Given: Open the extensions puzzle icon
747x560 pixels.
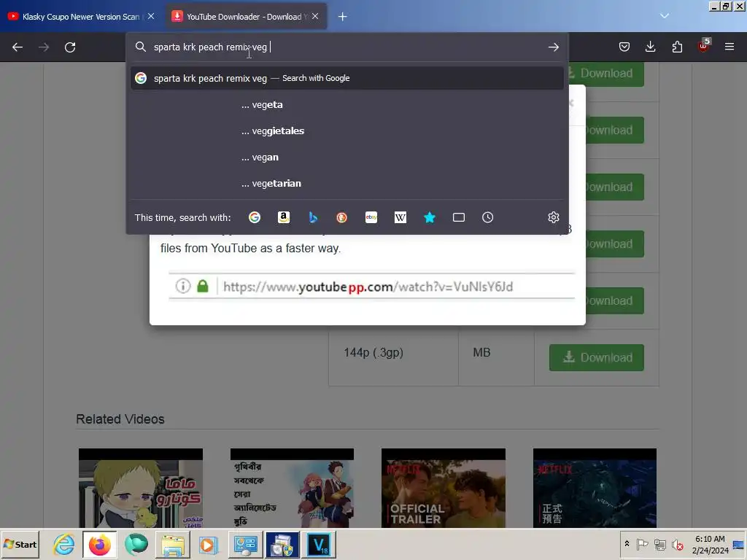Looking at the screenshot, I should pos(677,47).
